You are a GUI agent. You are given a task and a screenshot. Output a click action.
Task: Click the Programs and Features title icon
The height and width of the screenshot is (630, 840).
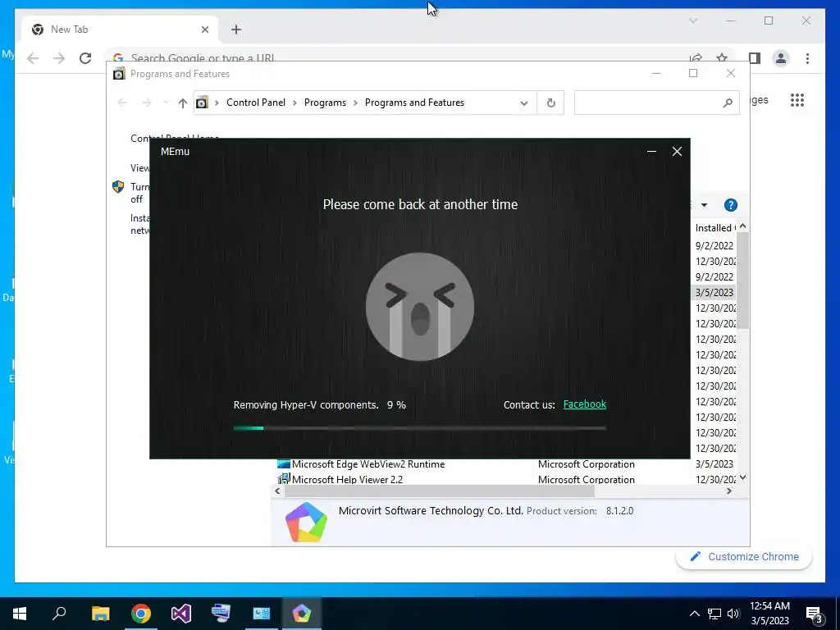(x=118, y=74)
